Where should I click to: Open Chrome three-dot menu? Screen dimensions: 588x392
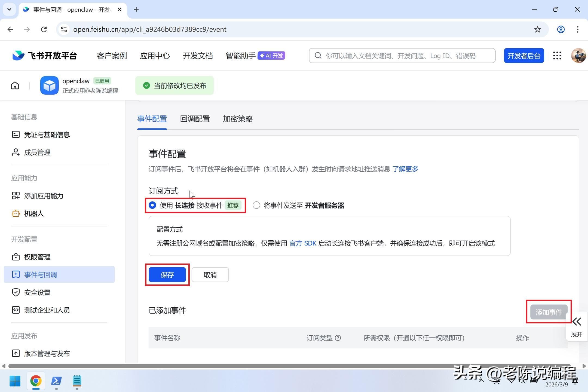point(577,29)
